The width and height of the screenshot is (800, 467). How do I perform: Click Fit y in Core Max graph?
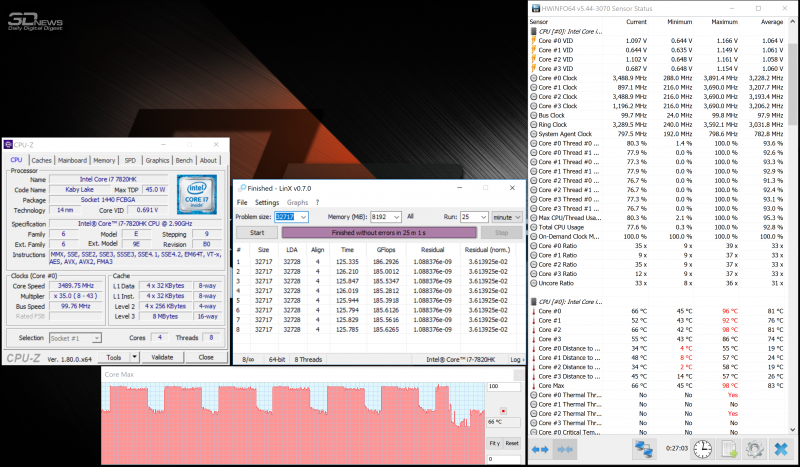click(x=495, y=444)
